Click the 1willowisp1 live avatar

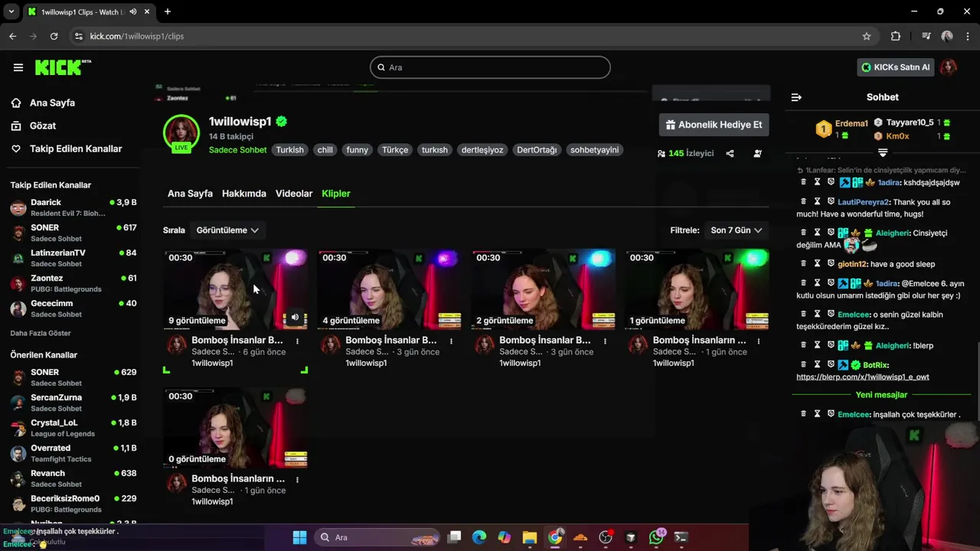coord(181,133)
